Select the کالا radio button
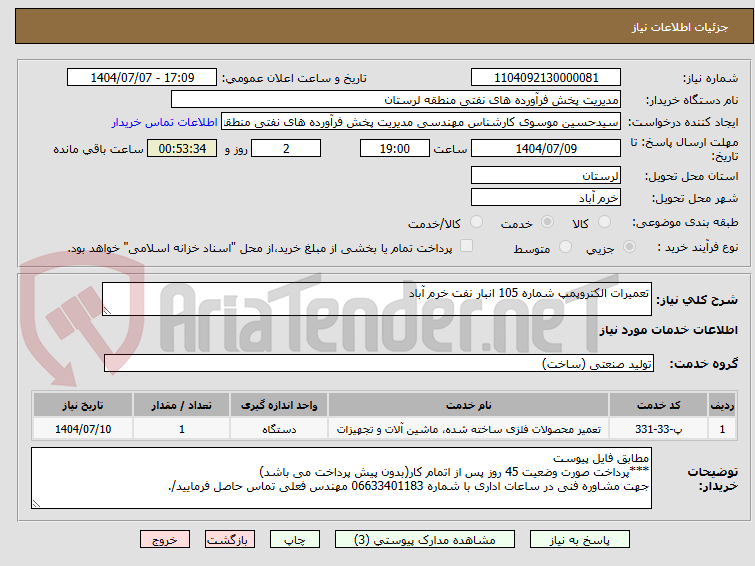Image resolution: width=755 pixels, height=566 pixels. [604, 222]
